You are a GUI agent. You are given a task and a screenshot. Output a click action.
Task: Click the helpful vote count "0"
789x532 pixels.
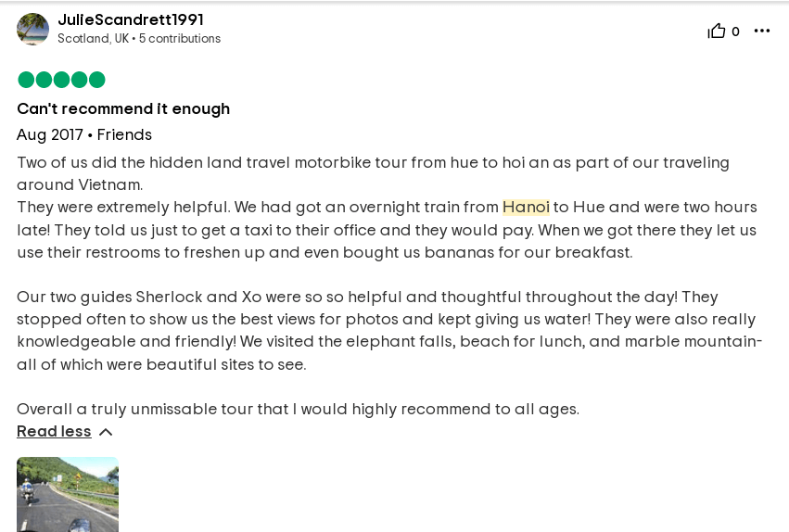(735, 32)
